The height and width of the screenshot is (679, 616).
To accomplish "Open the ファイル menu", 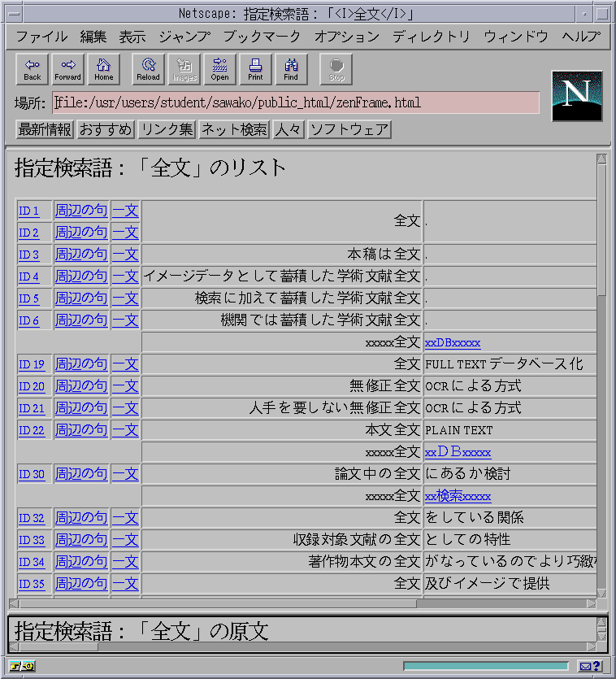I will [x=42, y=37].
